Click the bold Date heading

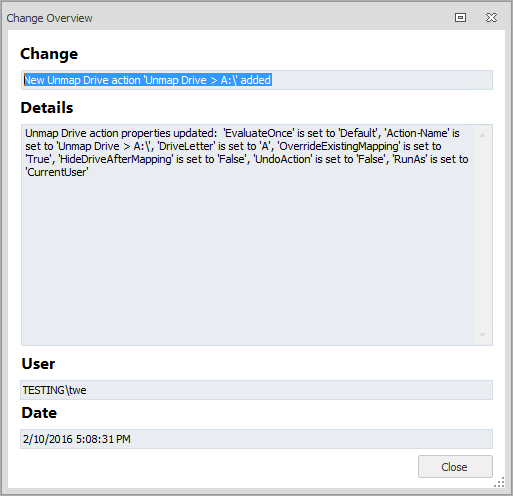(39, 413)
